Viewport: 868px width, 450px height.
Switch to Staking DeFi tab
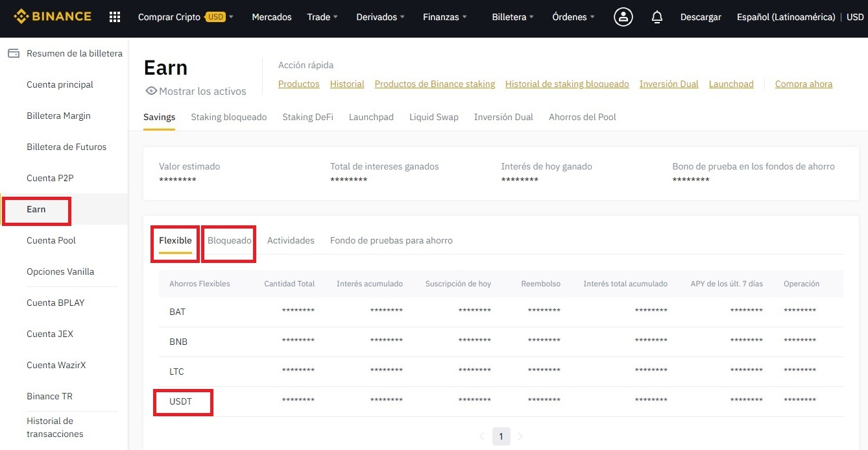coord(307,117)
